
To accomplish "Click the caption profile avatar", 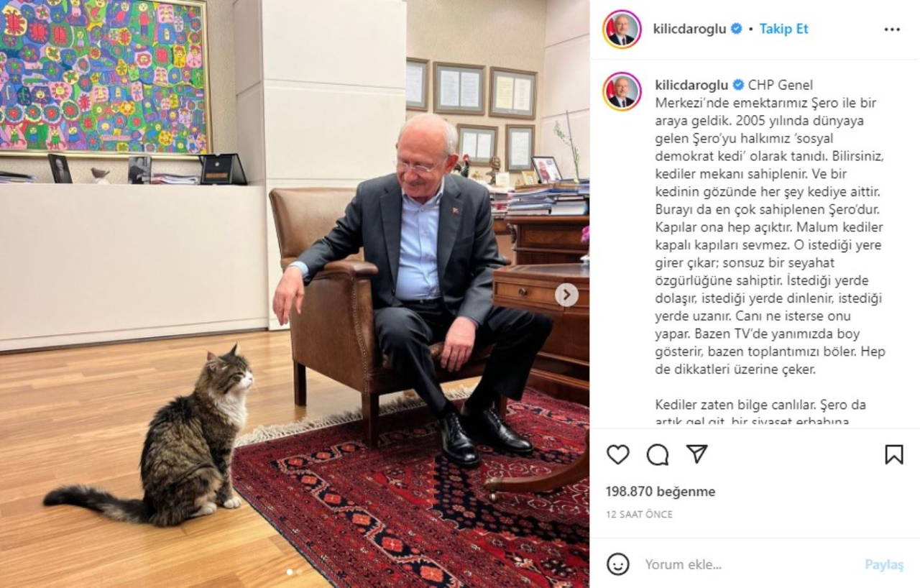I will point(622,91).
